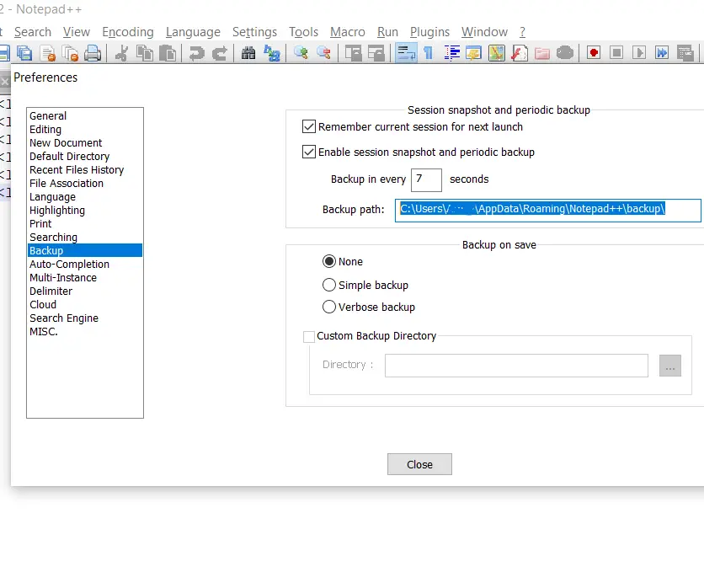The height and width of the screenshot is (588, 704).
Task: Open the Encoding menu
Action: [128, 32]
